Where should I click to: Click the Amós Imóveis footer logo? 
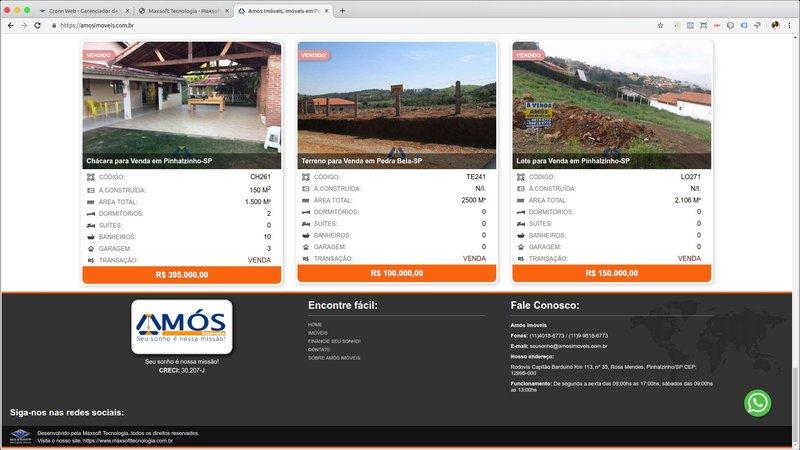coord(182,327)
